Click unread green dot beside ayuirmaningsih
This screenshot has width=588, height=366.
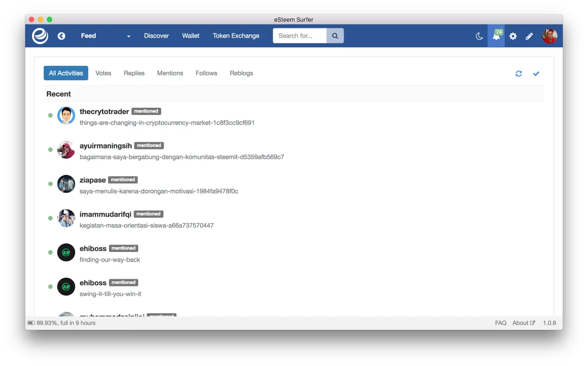(51, 149)
